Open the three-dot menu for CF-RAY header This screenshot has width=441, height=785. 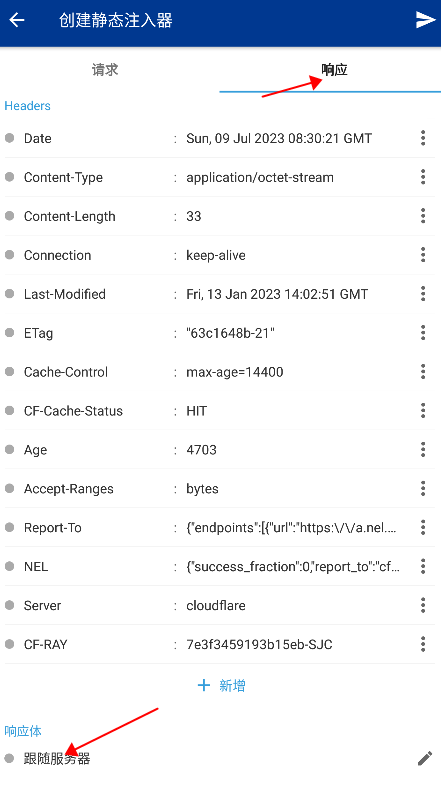(x=423, y=644)
